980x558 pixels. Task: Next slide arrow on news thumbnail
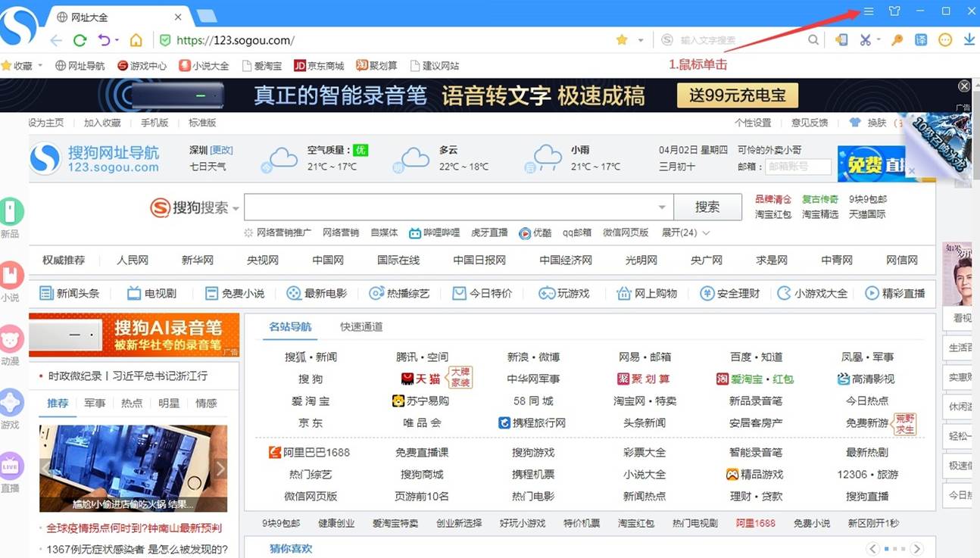[220, 468]
